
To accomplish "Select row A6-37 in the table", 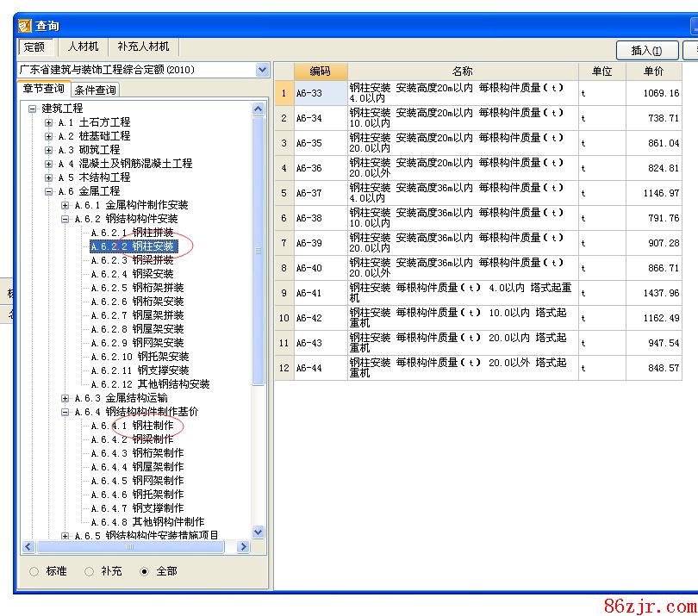I will coord(309,194).
